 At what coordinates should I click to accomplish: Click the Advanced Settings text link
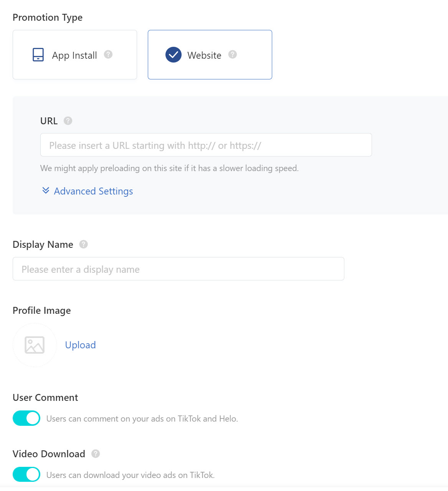tap(93, 191)
